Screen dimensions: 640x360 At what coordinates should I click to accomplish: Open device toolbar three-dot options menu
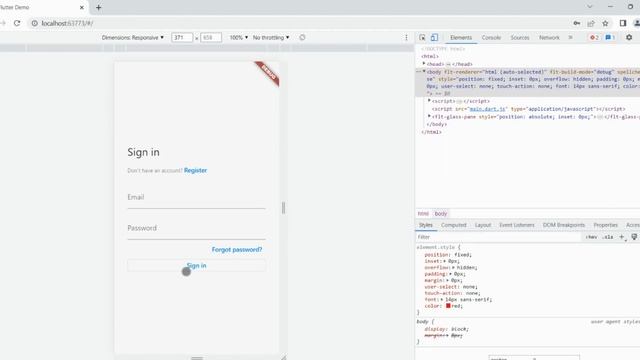click(x=406, y=38)
